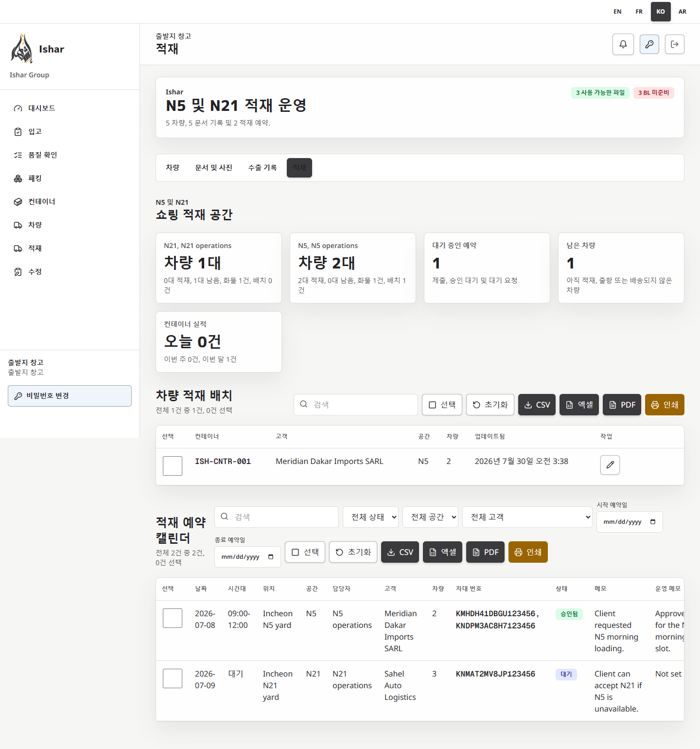
Task: Switch to the 차량 tab
Action: coord(173,168)
